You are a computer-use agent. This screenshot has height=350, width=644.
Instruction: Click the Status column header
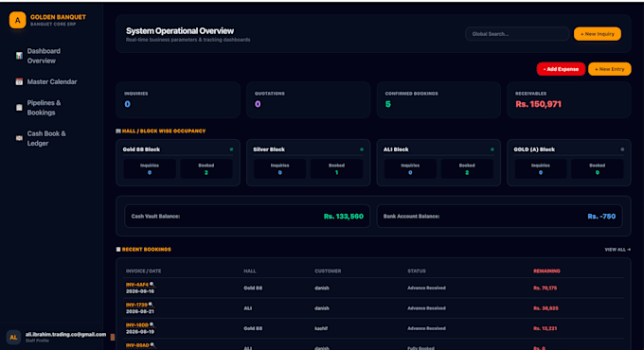pos(417,271)
